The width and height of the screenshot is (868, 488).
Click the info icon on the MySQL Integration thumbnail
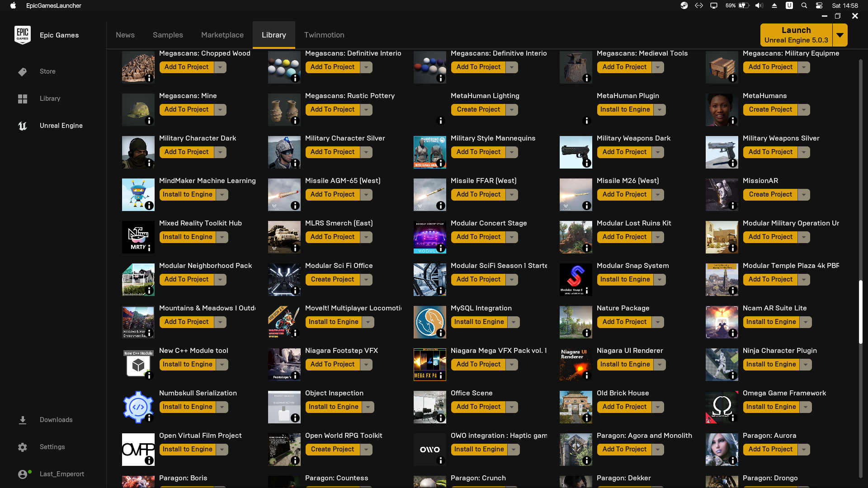tap(441, 333)
